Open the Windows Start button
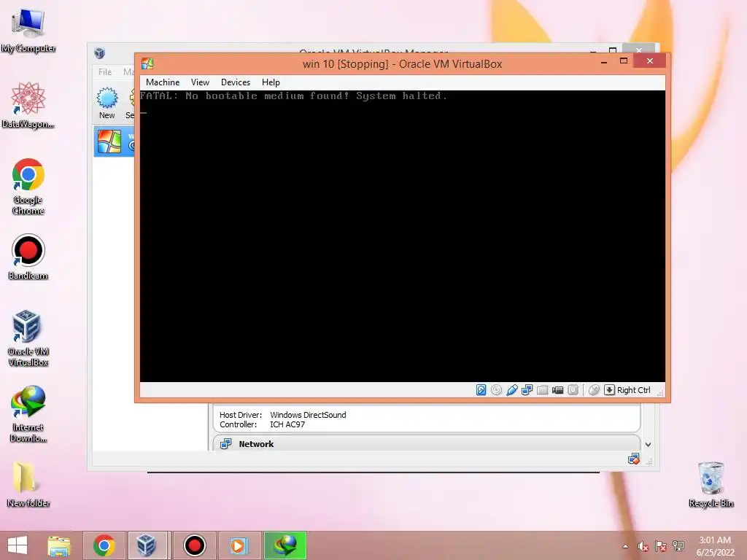This screenshot has height=560, width=747. 18,545
